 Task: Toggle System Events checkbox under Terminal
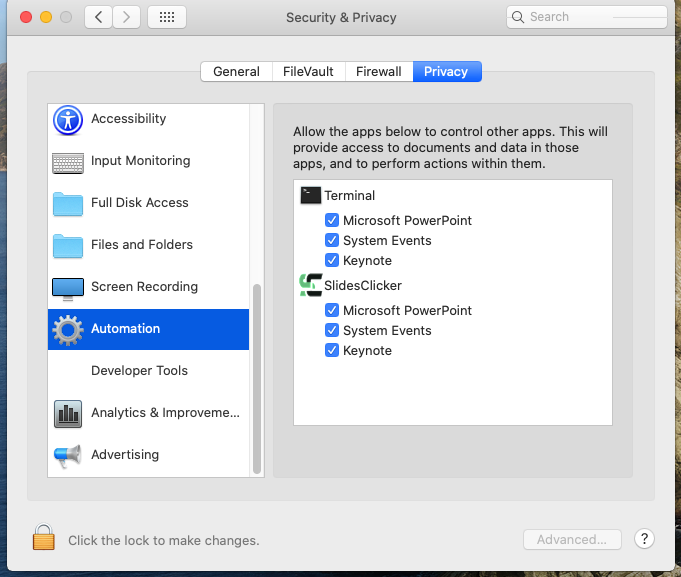coord(332,240)
